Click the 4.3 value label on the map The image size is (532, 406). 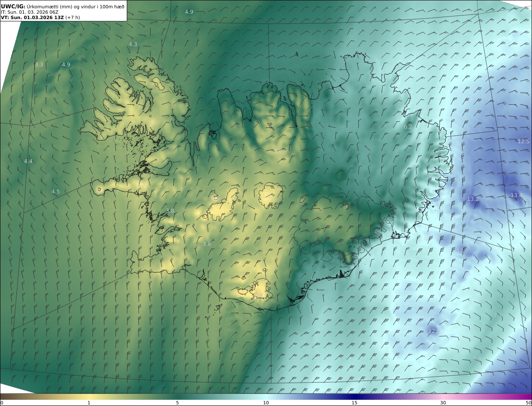point(133,44)
